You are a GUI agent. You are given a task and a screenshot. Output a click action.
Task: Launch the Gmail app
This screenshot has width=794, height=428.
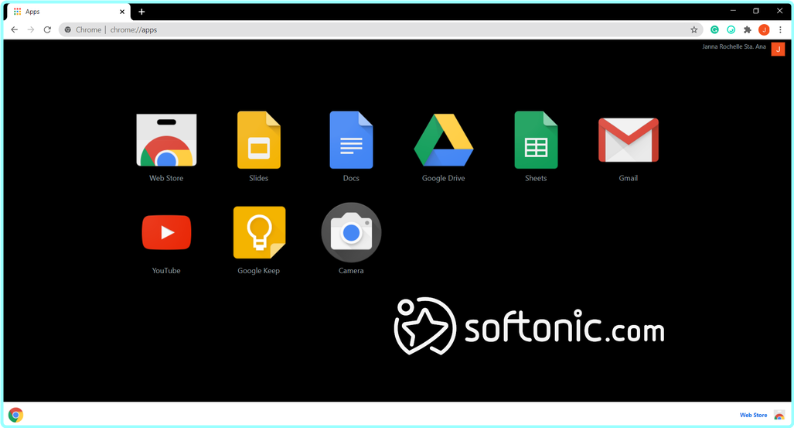628,140
